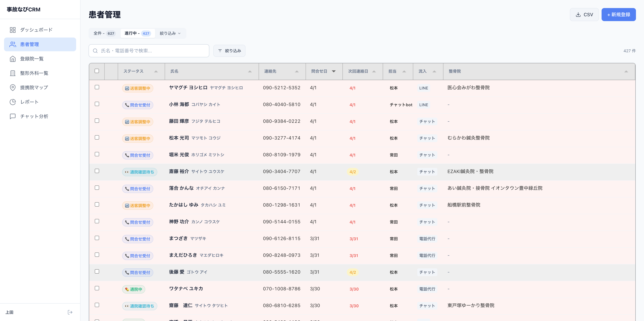Open 登録院一覧 via the home icon
Image resolution: width=644 pixels, height=321 pixels.
[13, 59]
